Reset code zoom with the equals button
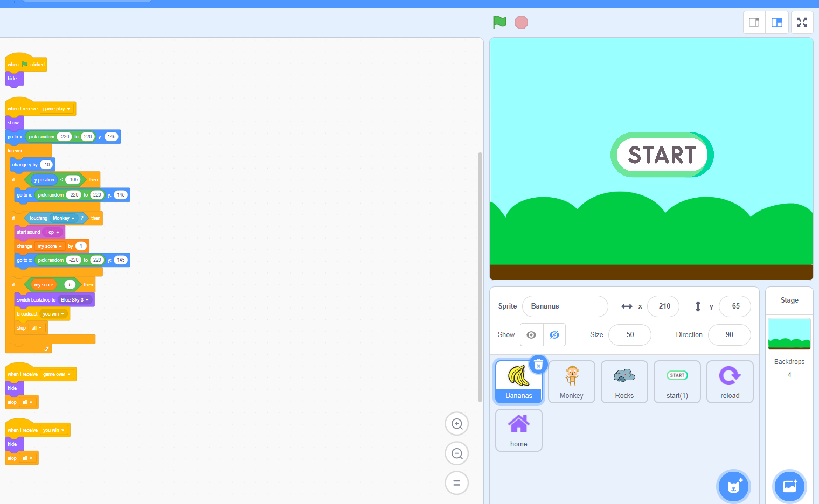Viewport: 819px width, 504px height. (x=456, y=483)
